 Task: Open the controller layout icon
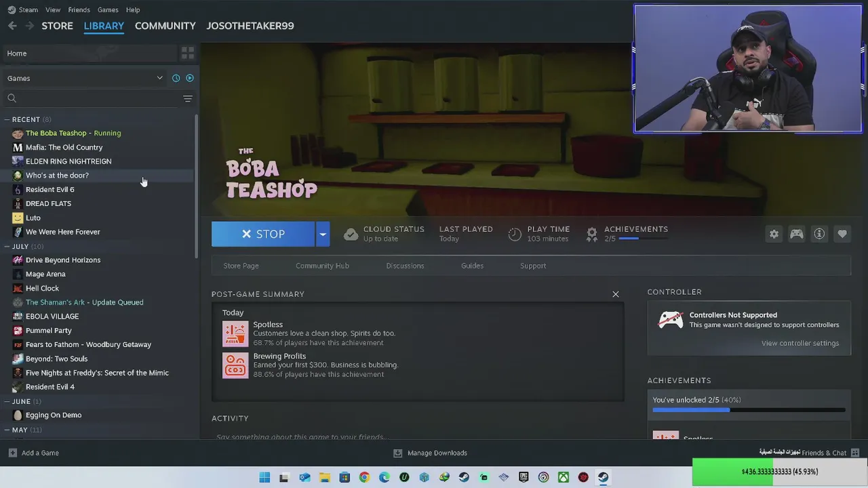(797, 234)
